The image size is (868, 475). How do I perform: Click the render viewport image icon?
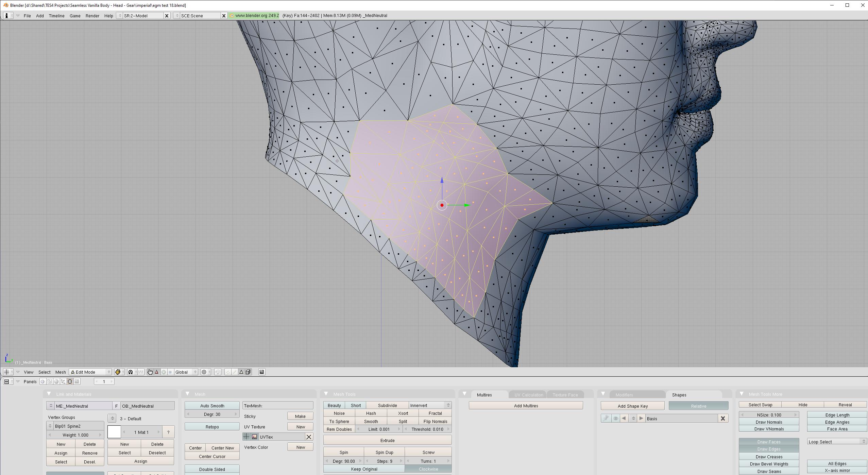(261, 372)
